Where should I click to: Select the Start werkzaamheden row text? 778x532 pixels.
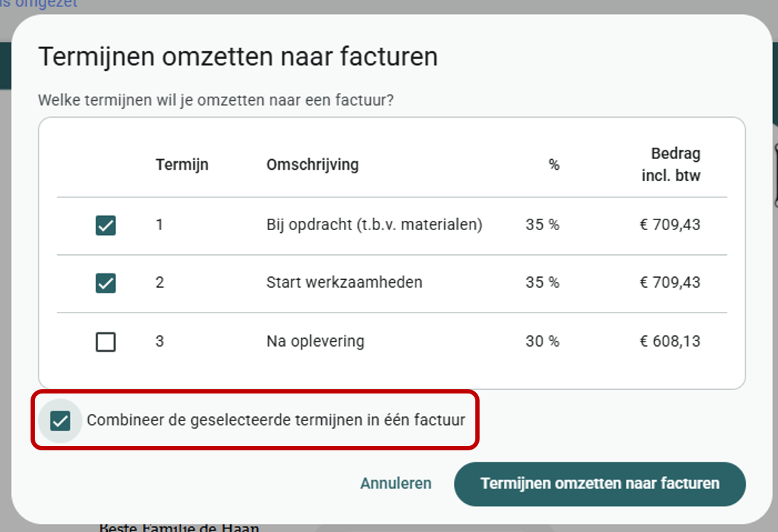point(345,282)
